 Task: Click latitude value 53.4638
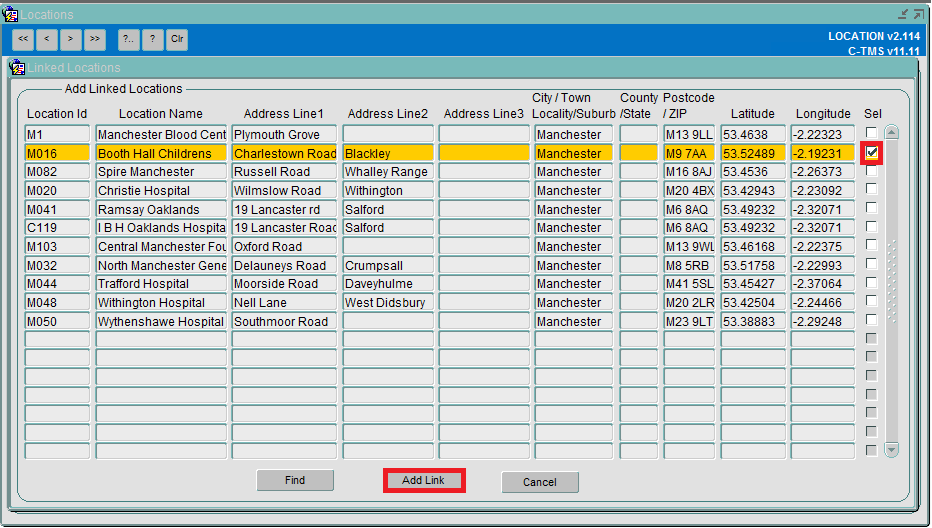[753, 134]
